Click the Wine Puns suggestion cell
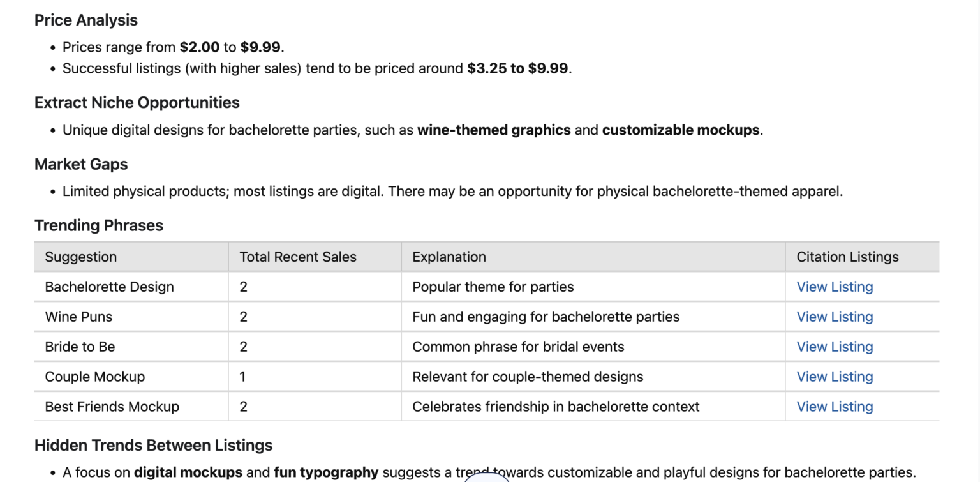The height and width of the screenshot is (482, 980). (x=79, y=317)
